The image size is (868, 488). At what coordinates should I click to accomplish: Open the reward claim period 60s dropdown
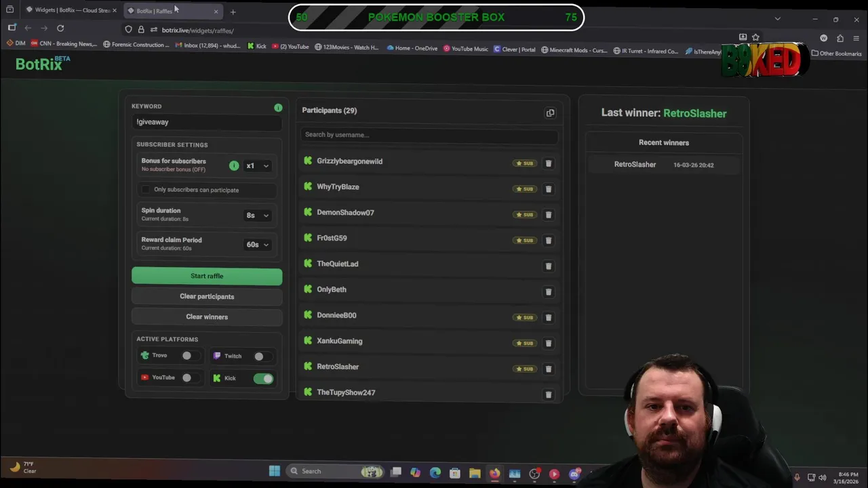(257, 245)
